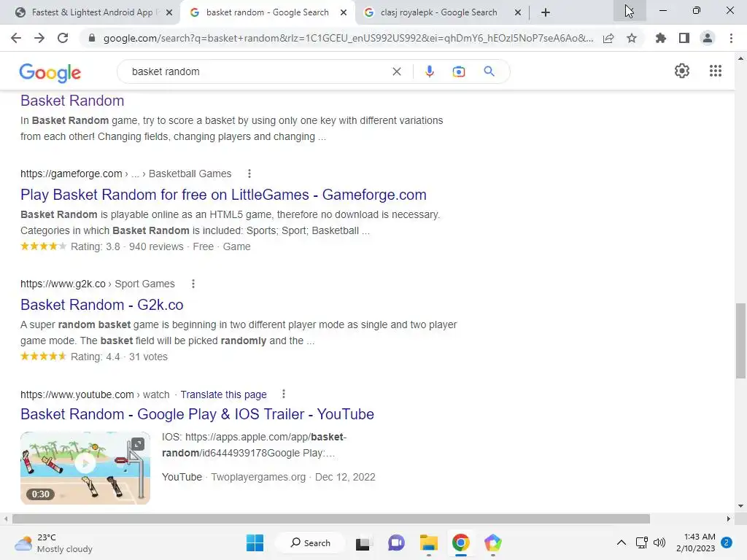Screen dimensions: 747x560
Task: Open the clock and date 1:43 AM
Action: coord(695,542)
